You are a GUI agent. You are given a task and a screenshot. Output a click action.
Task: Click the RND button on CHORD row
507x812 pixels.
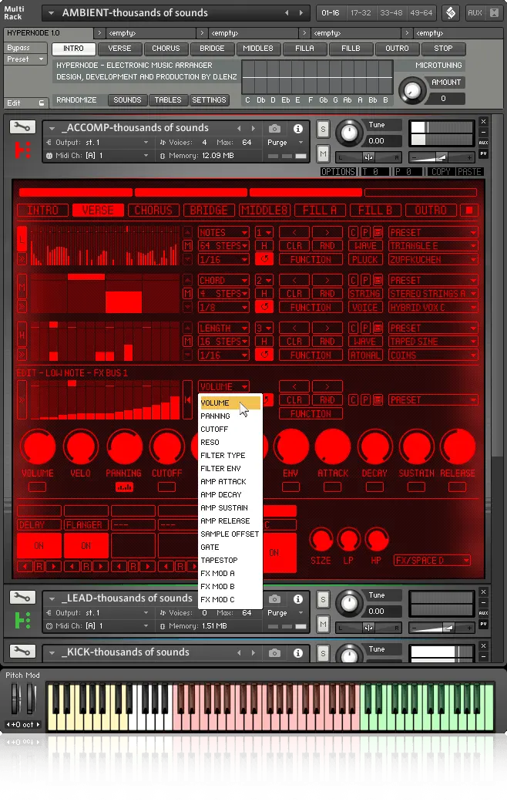click(327, 294)
